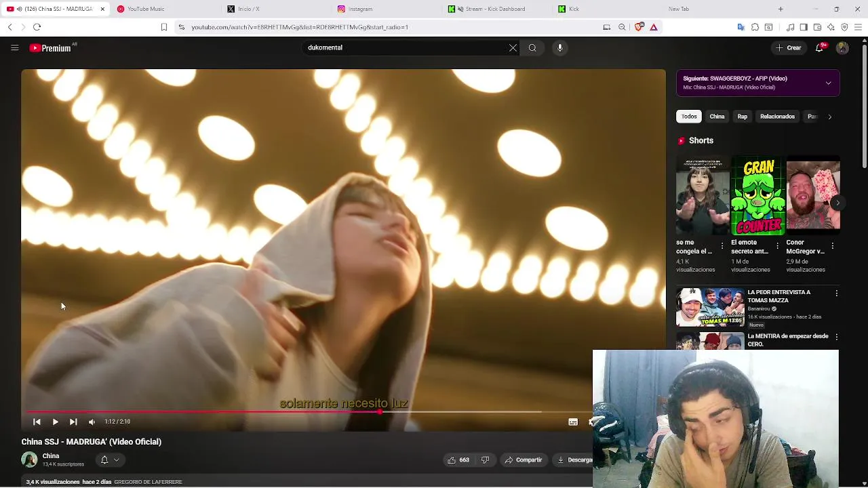Dislike the video with thumbs down
This screenshot has width=868, height=488.
coord(485,460)
